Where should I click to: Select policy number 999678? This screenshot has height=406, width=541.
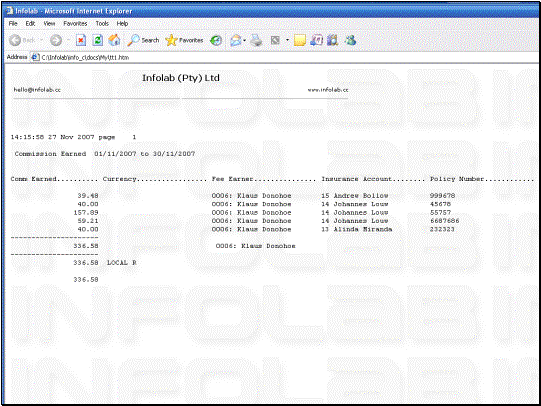tap(442, 196)
